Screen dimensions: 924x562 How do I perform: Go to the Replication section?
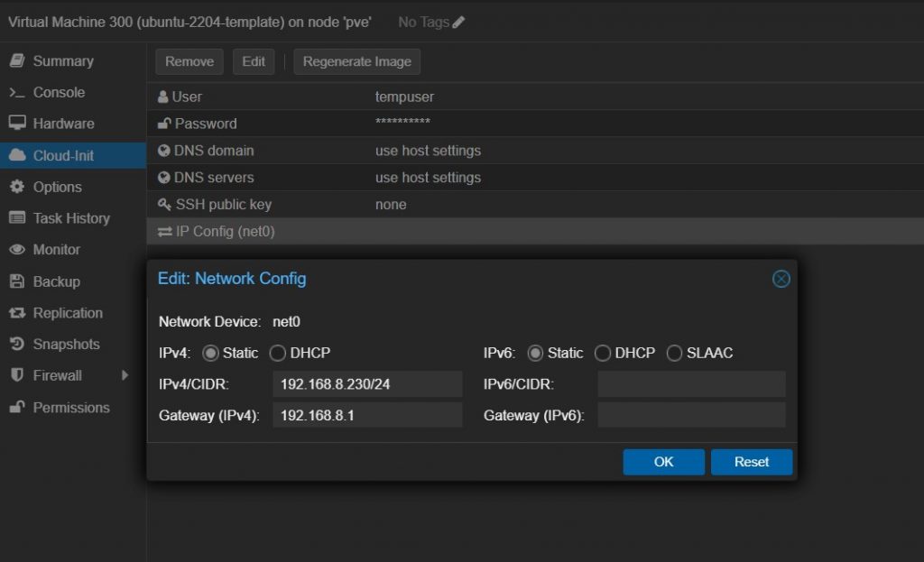pos(67,313)
